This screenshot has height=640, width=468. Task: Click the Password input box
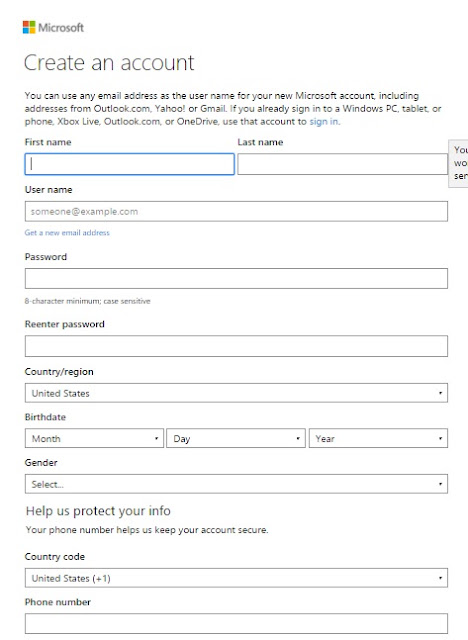pyautogui.click(x=236, y=278)
